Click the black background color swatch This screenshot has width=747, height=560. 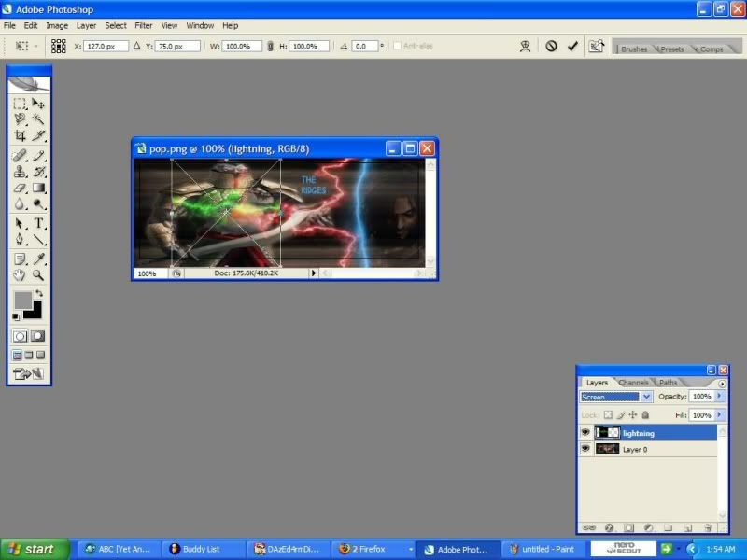tap(35, 312)
